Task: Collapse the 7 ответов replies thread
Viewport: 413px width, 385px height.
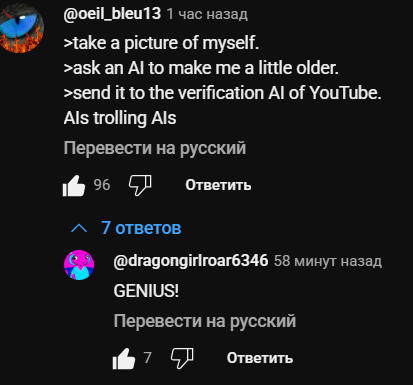Action: pos(126,228)
